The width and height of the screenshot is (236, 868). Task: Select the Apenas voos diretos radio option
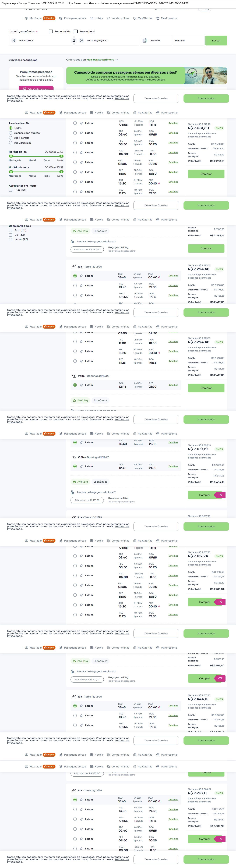[10, 133]
